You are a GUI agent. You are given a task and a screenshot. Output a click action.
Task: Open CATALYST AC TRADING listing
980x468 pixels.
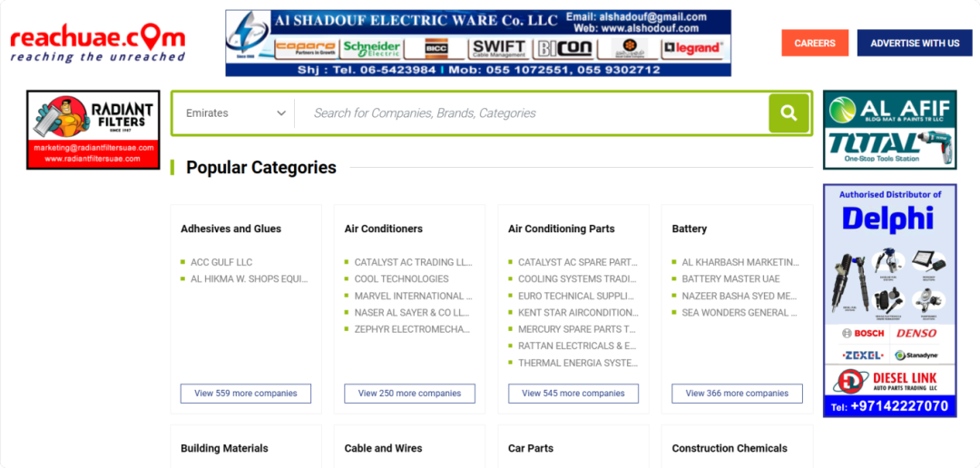tap(413, 262)
